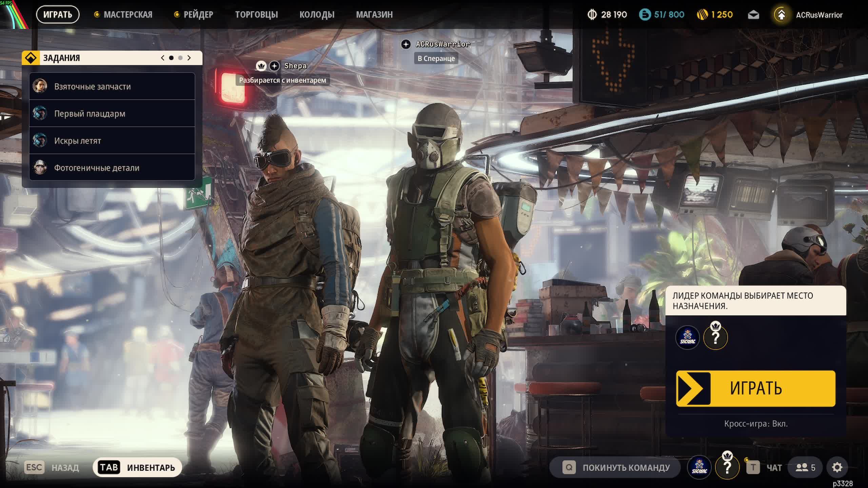This screenshot has width=868, height=488.
Task: Click the Shonac avatar in team panel
Action: coord(688,338)
